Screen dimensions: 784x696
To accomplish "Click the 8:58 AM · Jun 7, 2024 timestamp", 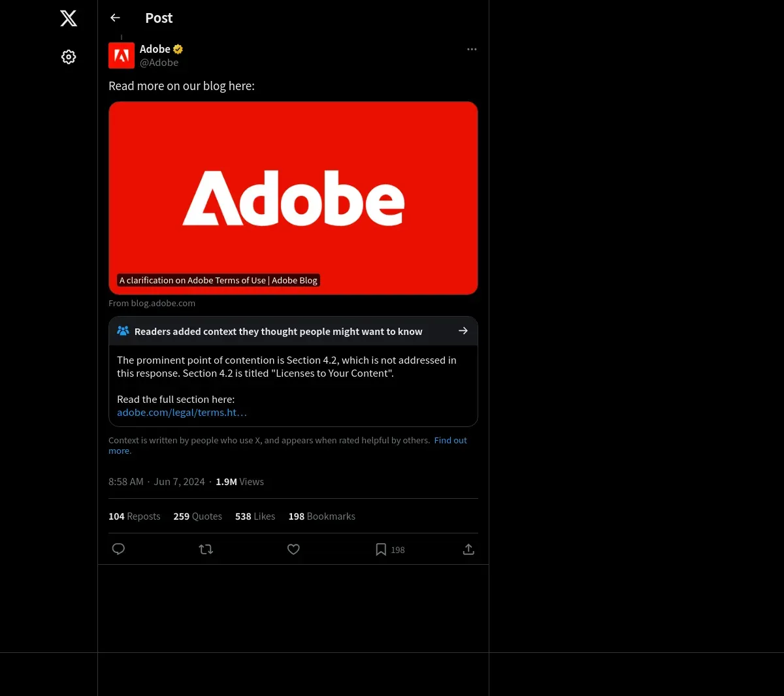I will pyautogui.click(x=157, y=482).
